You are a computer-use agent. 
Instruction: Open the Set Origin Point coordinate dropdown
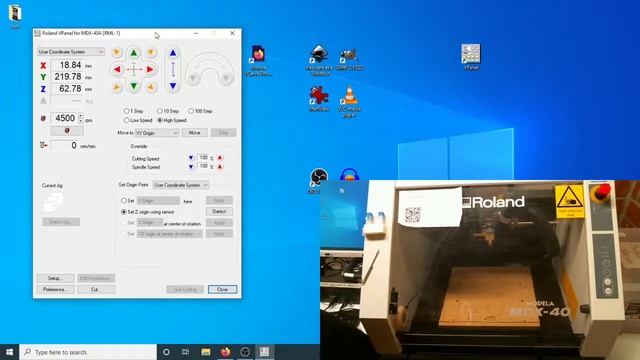(x=180, y=185)
